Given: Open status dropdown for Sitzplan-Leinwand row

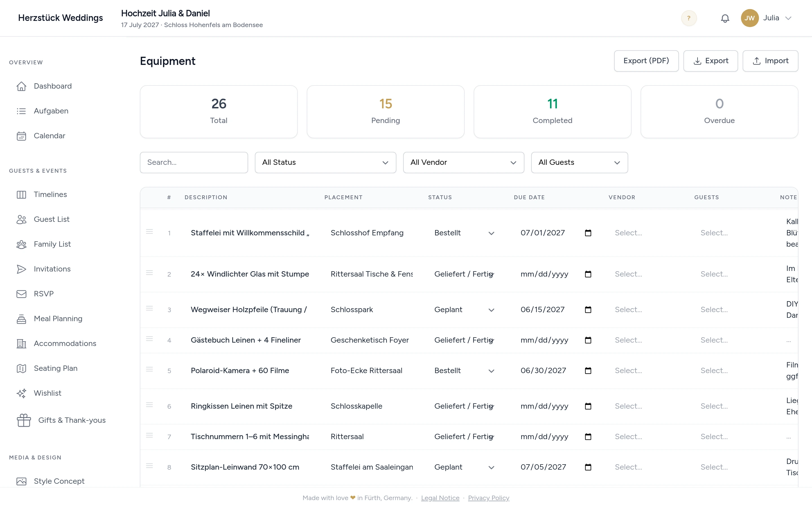Looking at the screenshot, I should (464, 467).
